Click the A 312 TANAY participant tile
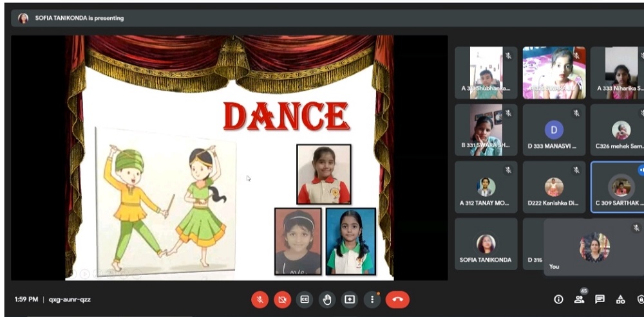The width and height of the screenshot is (644, 317). tap(486, 186)
